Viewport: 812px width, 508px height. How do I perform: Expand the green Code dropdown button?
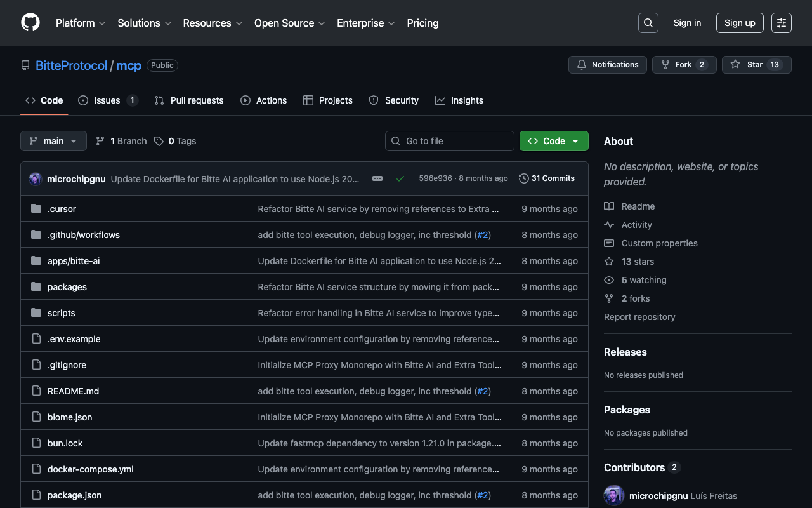[554, 141]
